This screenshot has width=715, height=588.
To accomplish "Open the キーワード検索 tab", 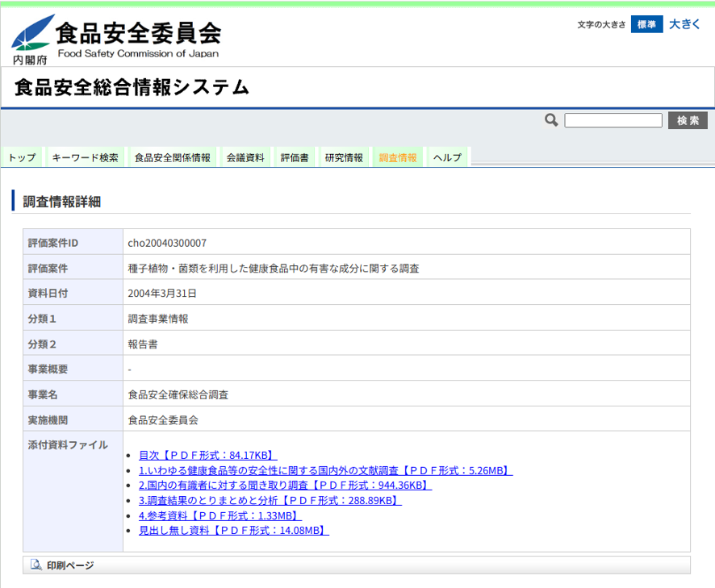I will pos(86,158).
